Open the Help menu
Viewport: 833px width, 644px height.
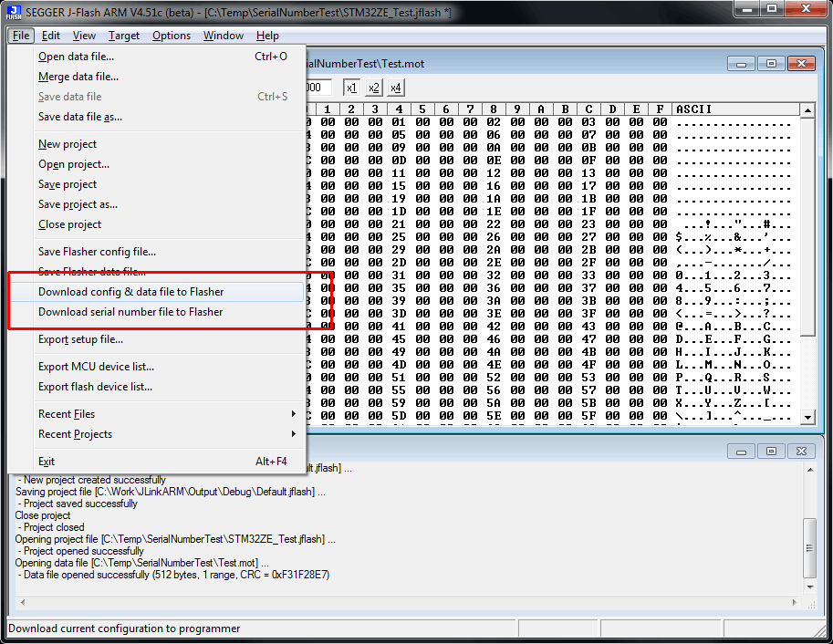click(x=267, y=36)
